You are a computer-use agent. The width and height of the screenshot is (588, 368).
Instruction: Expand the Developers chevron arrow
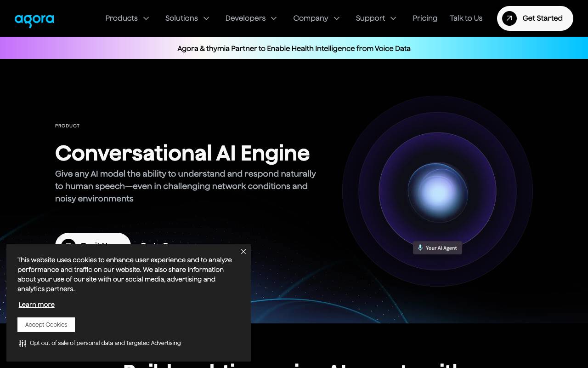[x=274, y=18]
